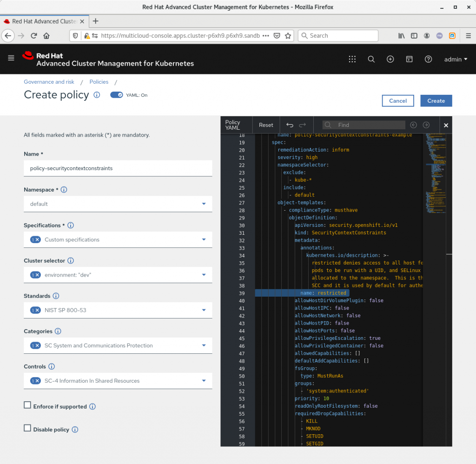Expand the Specifications dropdown arrow
Viewport: 476px width, 464px height.
click(x=204, y=239)
